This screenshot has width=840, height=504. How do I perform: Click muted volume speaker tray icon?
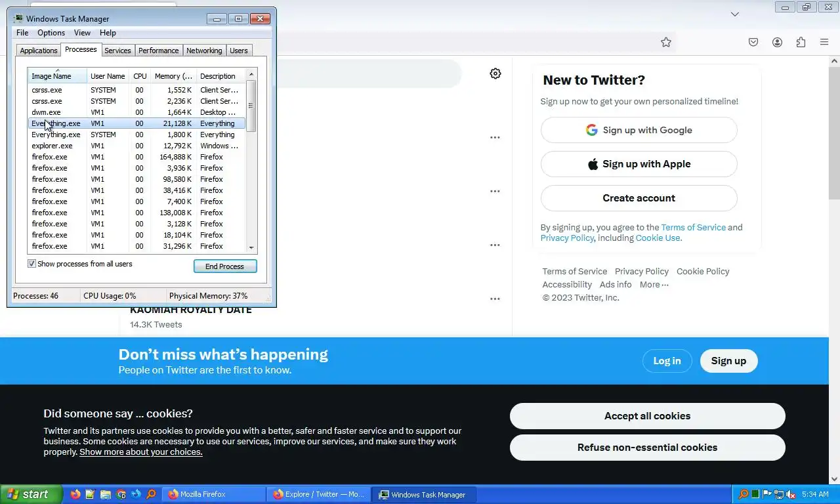(791, 494)
